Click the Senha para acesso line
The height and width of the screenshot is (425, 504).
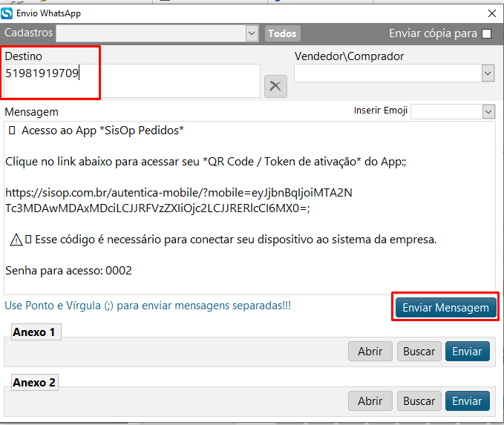tap(68, 271)
